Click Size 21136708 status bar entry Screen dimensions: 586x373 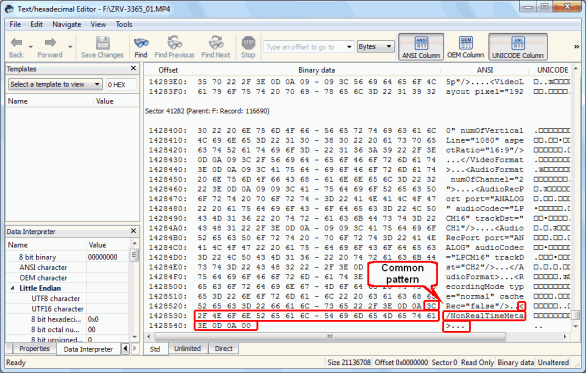click(349, 362)
